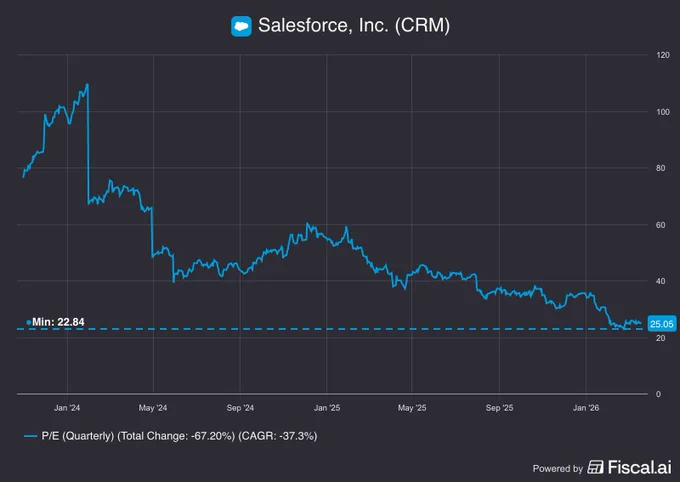Click the 'P/E (Quarterly)' legend text
Screen dimensions: 680x482
tap(78, 436)
